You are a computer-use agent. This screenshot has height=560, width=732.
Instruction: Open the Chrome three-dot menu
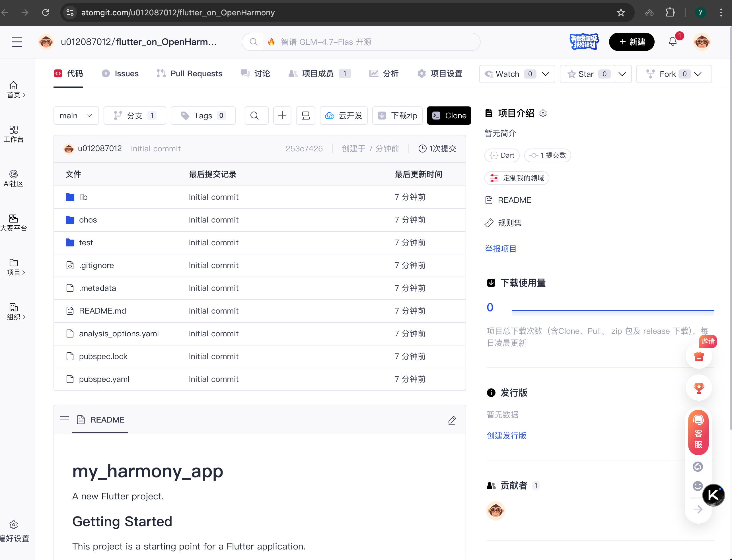(721, 13)
